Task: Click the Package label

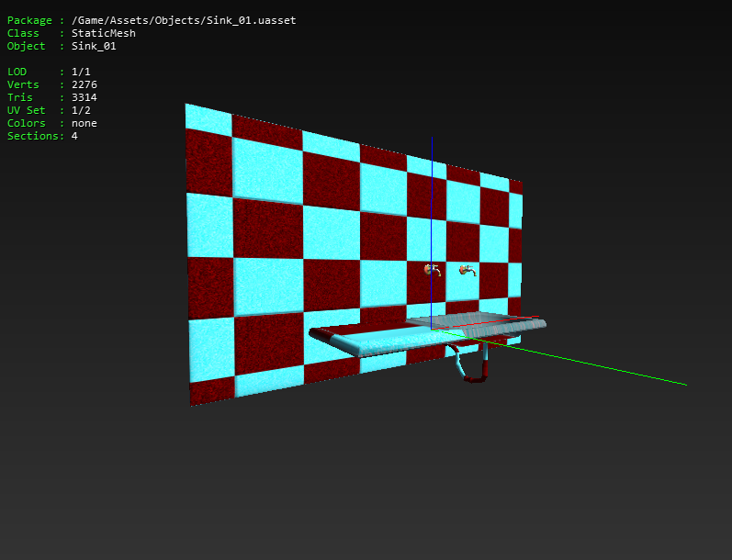Action: click(x=29, y=20)
